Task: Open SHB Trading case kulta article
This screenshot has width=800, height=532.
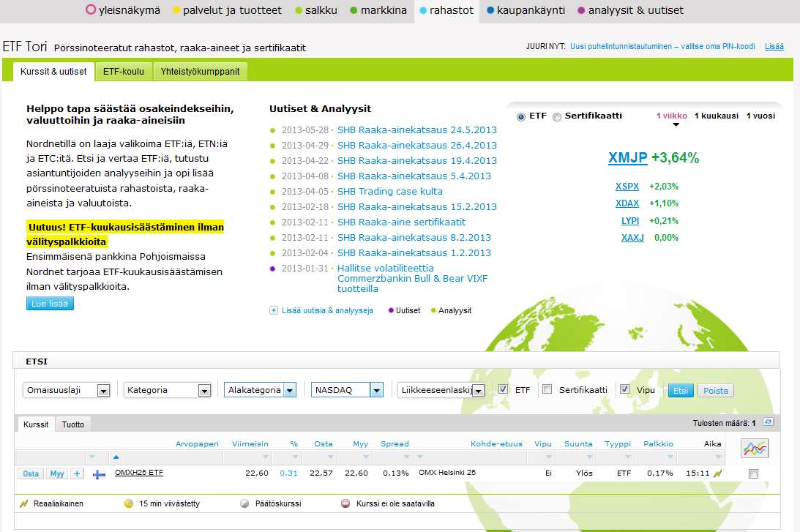Action: pos(390,191)
